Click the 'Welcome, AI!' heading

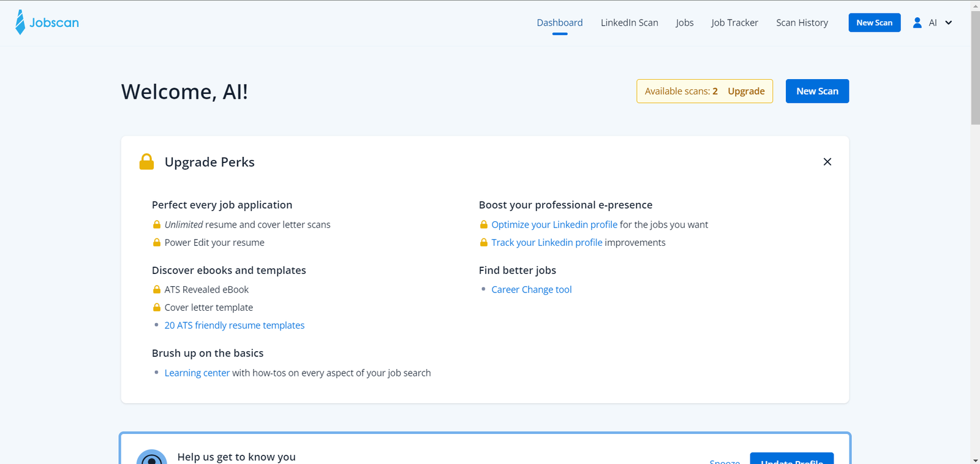[184, 91]
